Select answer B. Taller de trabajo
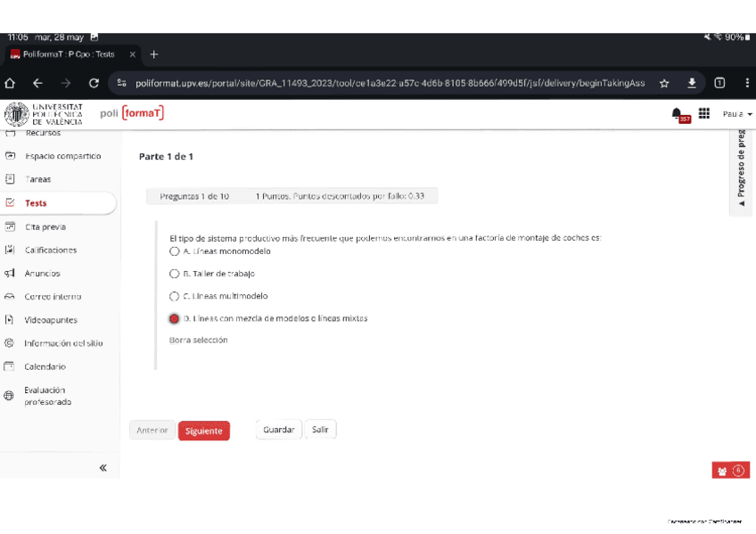The width and height of the screenshot is (756, 534). 174,274
